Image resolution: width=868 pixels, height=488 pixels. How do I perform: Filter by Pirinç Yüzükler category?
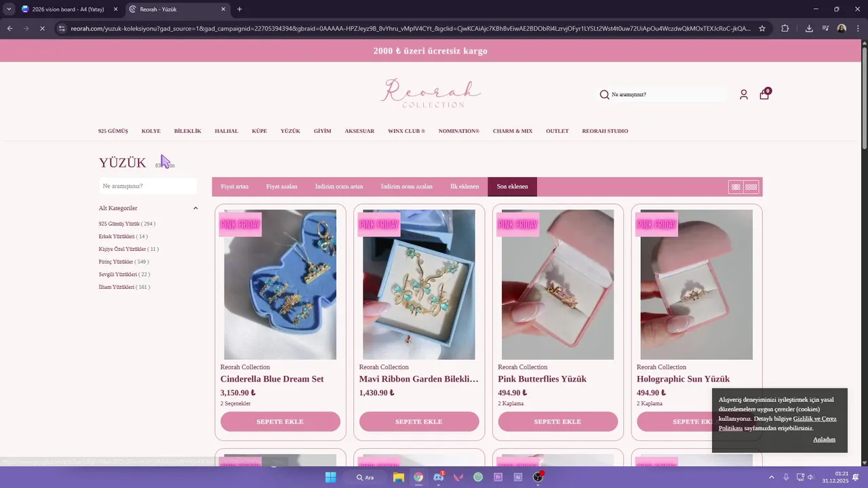[x=124, y=262]
